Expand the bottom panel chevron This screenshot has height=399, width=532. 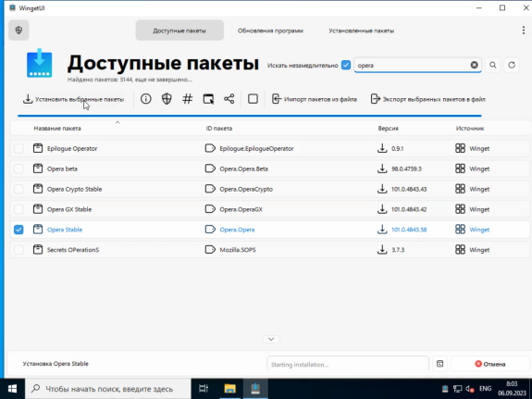coord(271,339)
